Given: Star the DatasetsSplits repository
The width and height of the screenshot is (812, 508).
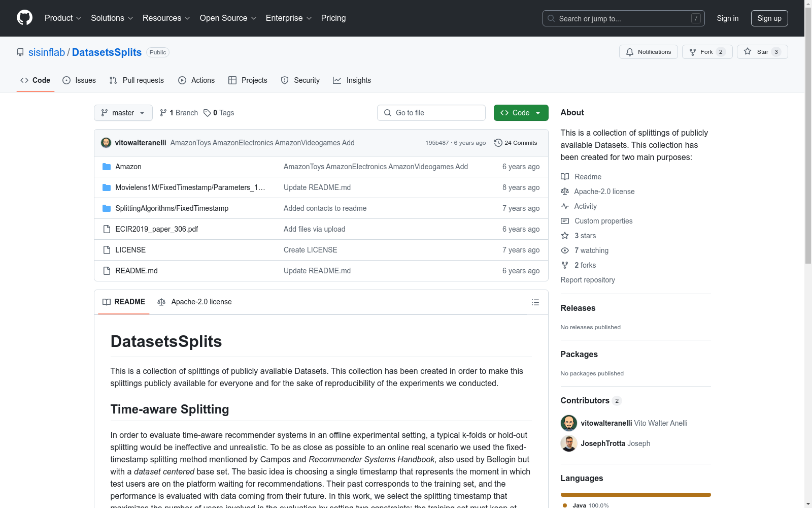Looking at the screenshot, I should (x=762, y=52).
